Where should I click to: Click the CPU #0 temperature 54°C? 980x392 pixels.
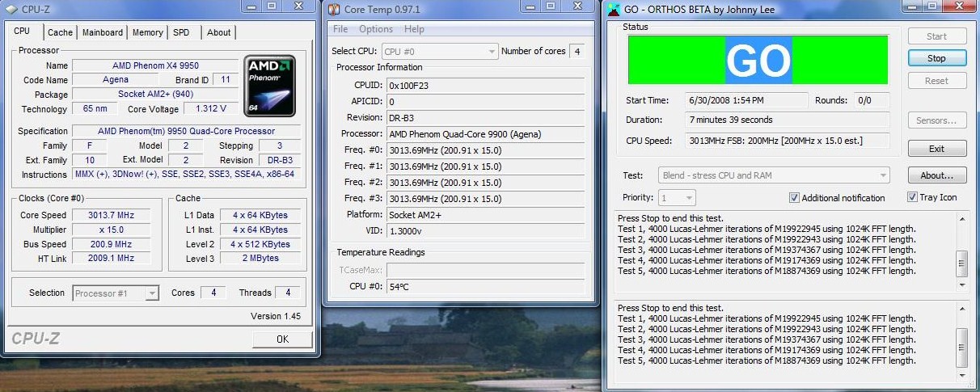(x=485, y=287)
